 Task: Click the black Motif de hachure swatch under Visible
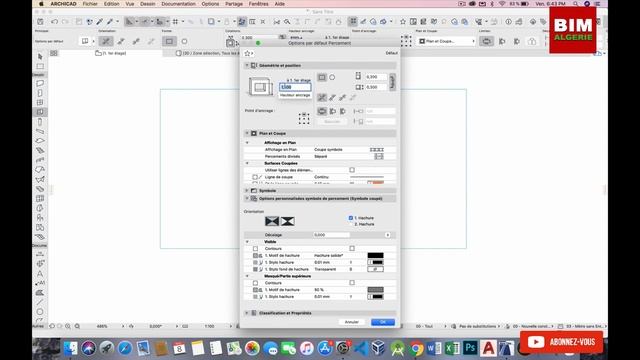376,256
